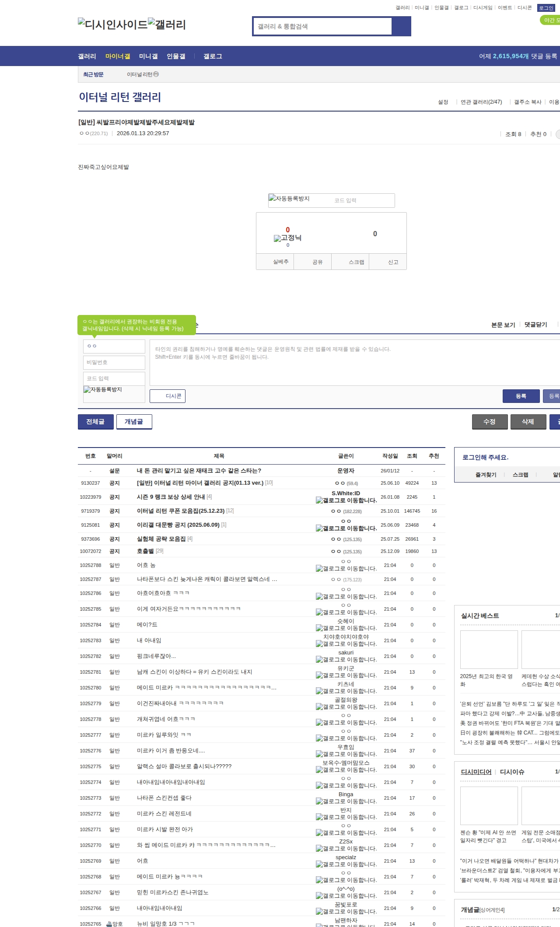Screen dimensions: 560x927
Task: Click the 로그인 login button
Action: click(x=546, y=8)
